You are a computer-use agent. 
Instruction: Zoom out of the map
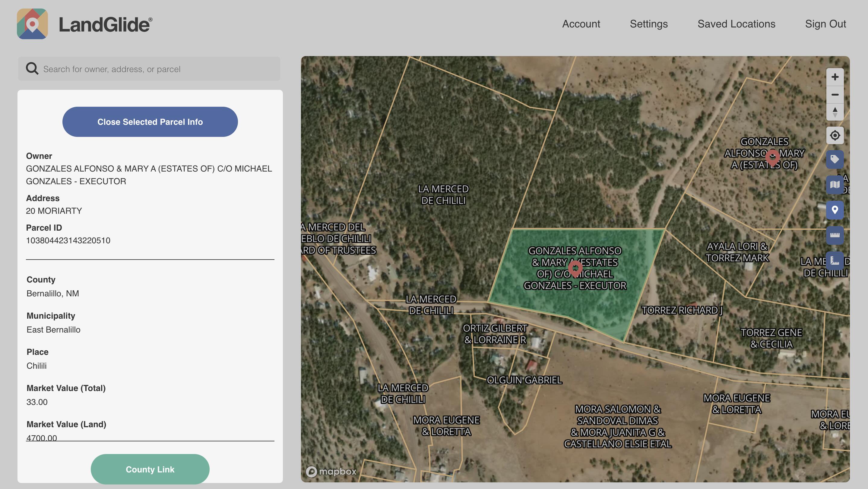pyautogui.click(x=835, y=95)
